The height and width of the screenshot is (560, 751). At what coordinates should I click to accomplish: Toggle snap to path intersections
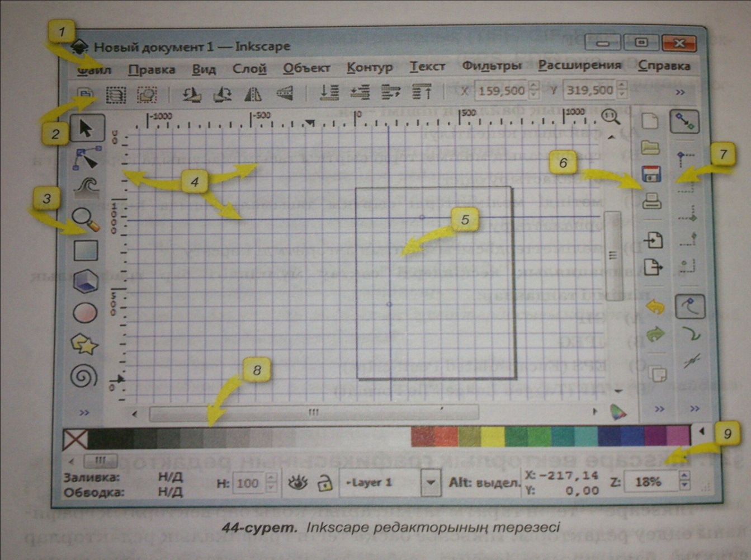(692, 361)
